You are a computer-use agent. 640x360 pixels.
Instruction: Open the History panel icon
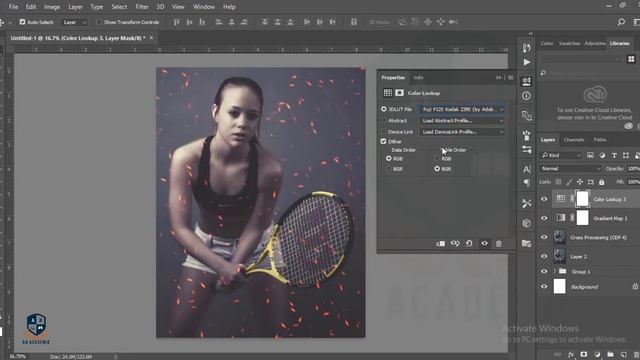[x=527, y=48]
